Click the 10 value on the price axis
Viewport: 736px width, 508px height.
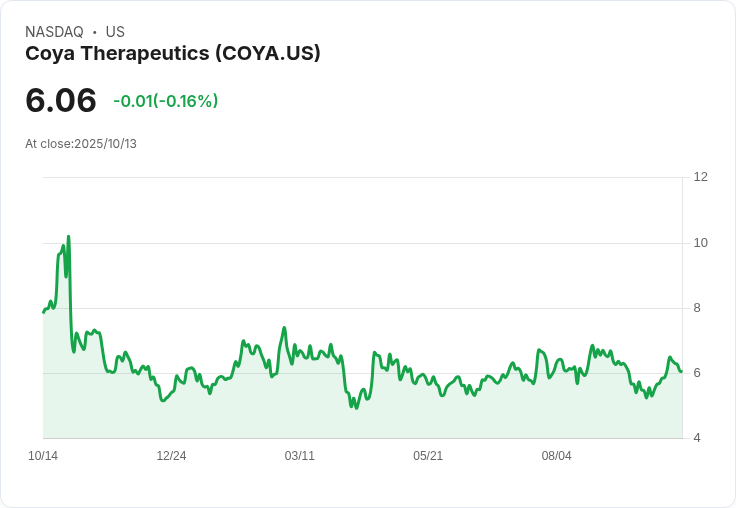(700, 243)
